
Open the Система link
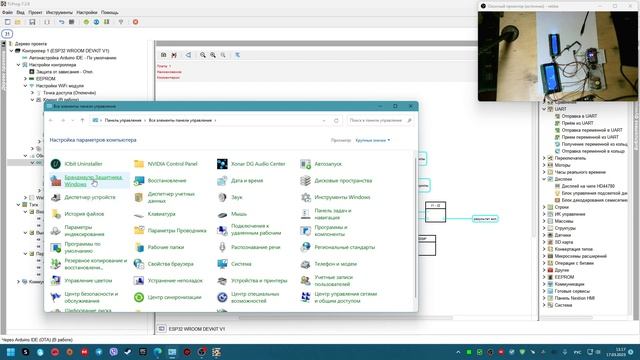point(241,264)
